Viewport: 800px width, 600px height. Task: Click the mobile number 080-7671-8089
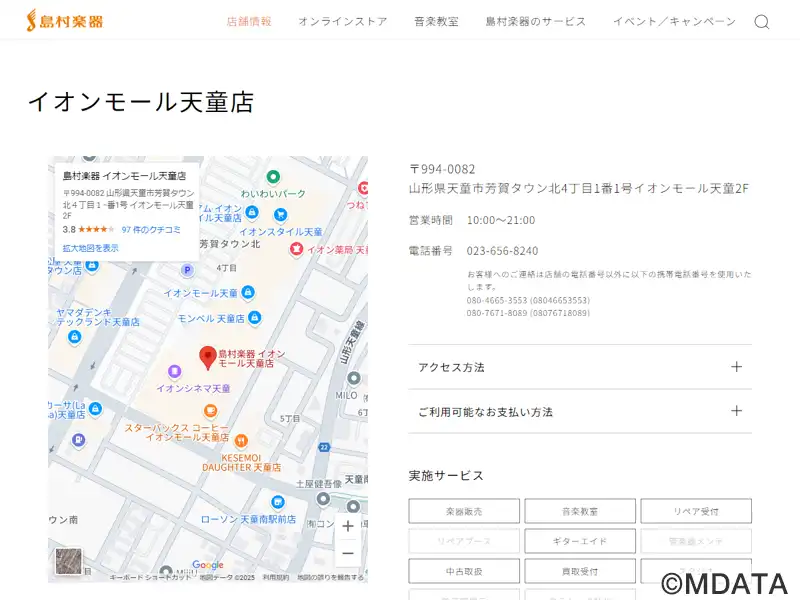coord(528,313)
